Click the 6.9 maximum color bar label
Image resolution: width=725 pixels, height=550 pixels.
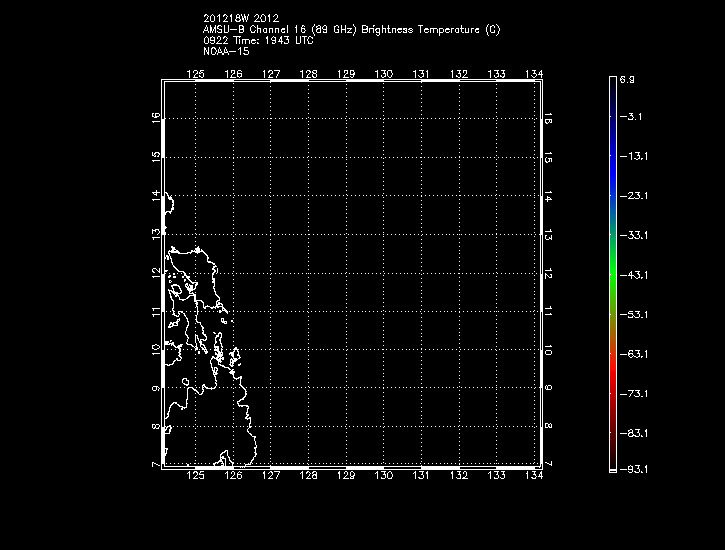click(627, 78)
